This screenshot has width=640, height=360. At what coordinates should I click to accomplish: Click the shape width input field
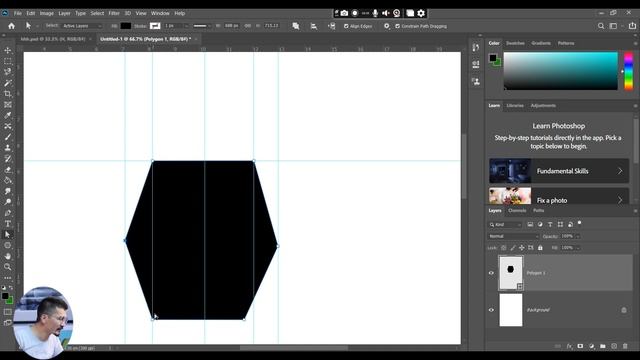(231, 26)
